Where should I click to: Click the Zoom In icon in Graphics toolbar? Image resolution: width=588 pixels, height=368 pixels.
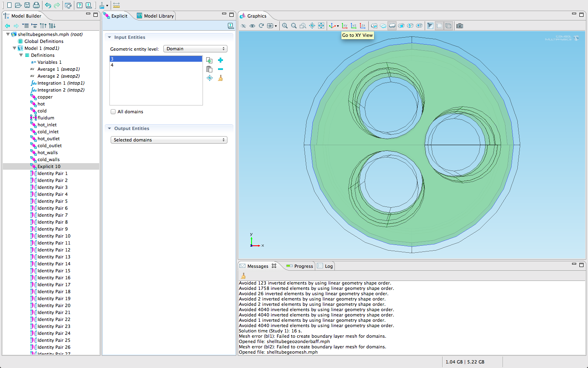click(285, 26)
